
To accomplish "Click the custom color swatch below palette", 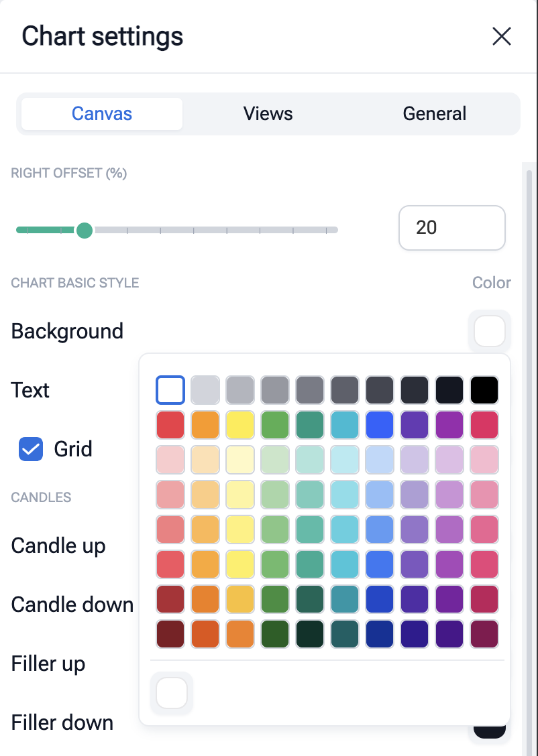I will coord(172,694).
